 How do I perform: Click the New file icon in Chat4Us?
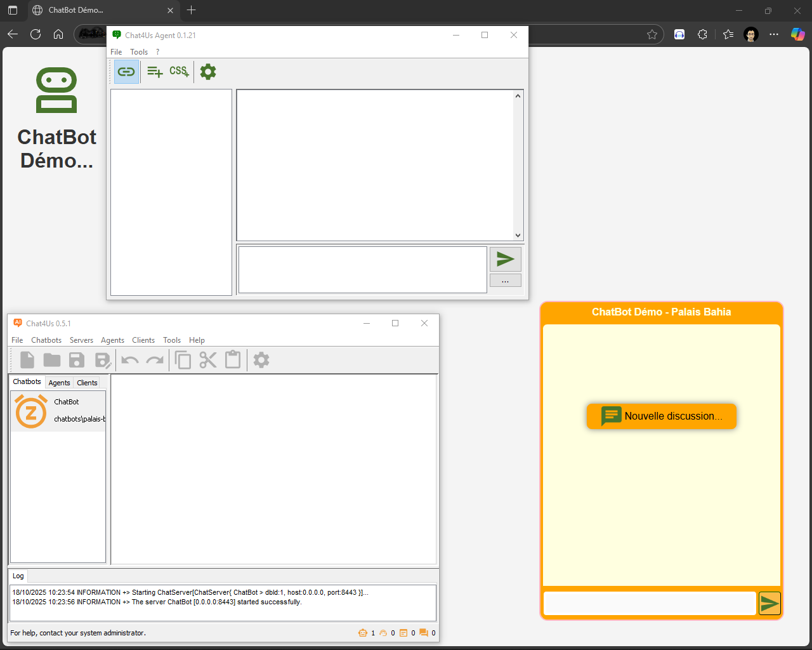(x=27, y=361)
